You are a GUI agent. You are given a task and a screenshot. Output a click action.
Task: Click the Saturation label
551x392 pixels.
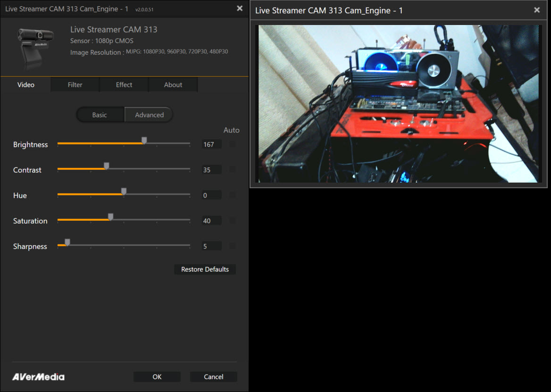pos(30,221)
